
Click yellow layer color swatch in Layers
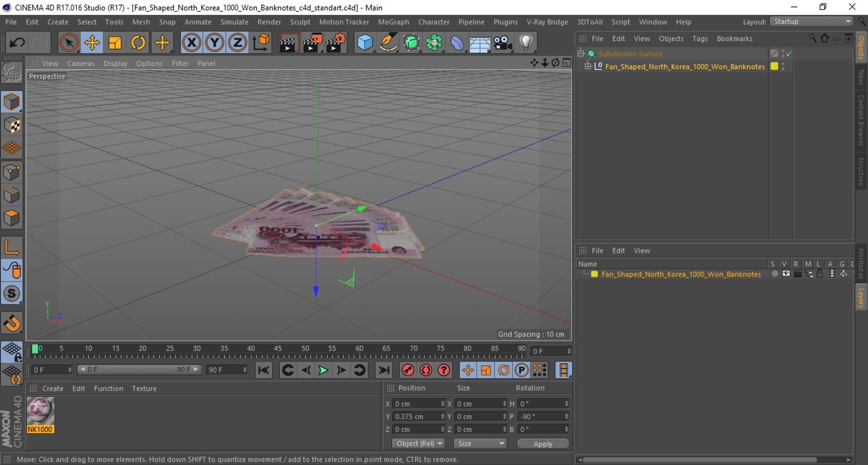click(594, 274)
